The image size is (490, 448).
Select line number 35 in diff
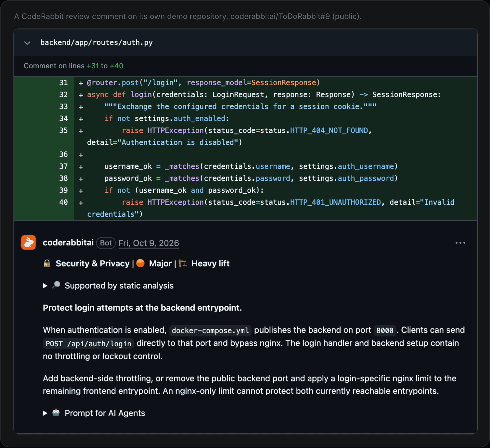click(x=63, y=130)
